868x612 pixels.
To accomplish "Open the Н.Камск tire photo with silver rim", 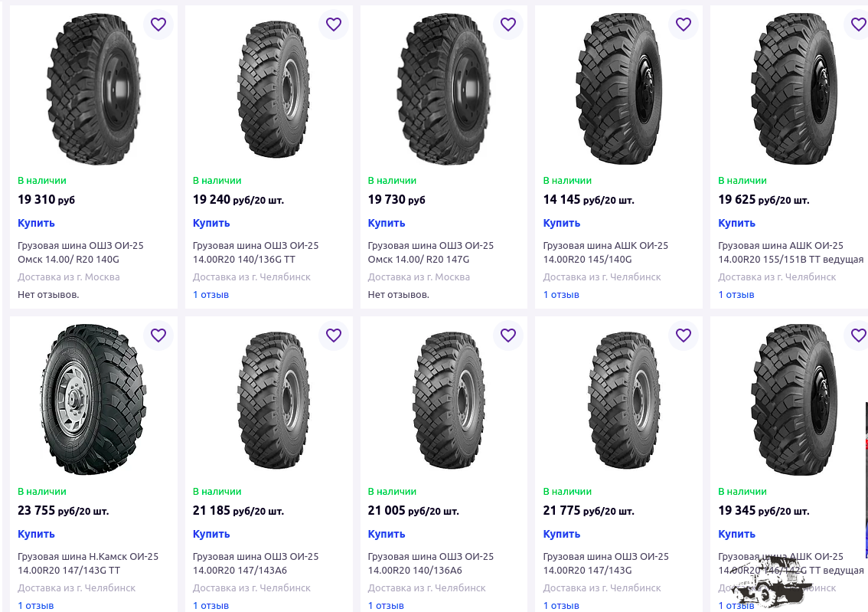I will 93,400.
